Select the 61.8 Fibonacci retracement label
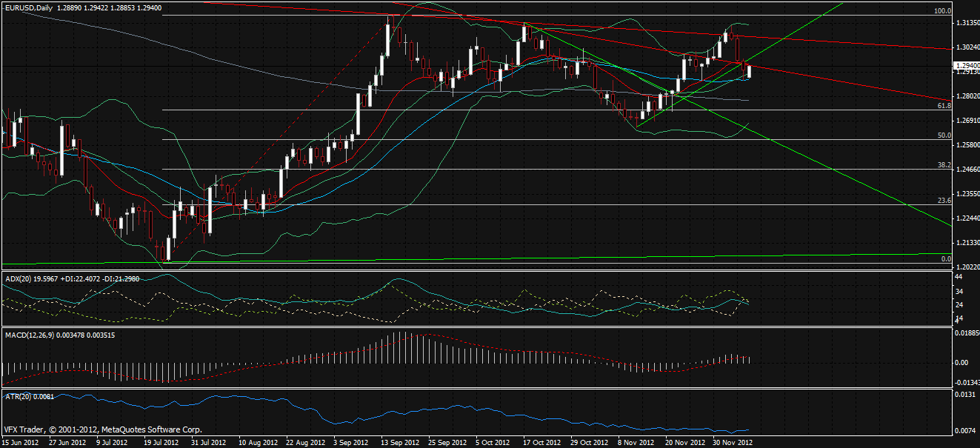The image size is (980, 448). tap(944, 106)
